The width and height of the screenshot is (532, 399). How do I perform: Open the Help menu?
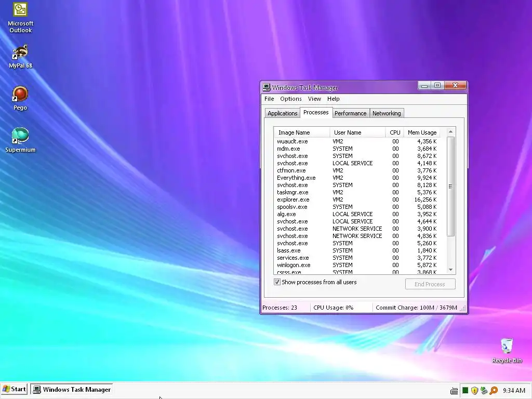coord(333,99)
